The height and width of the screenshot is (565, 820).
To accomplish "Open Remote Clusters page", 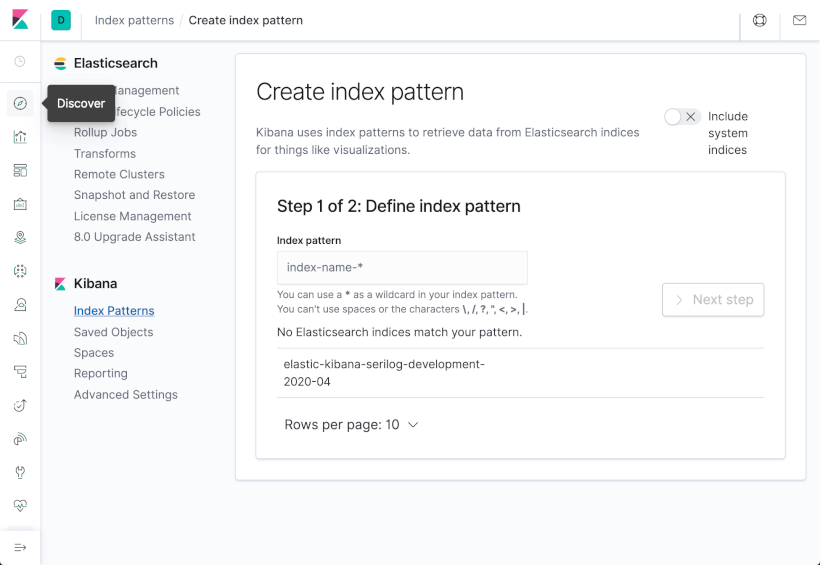I will pyautogui.click(x=119, y=174).
